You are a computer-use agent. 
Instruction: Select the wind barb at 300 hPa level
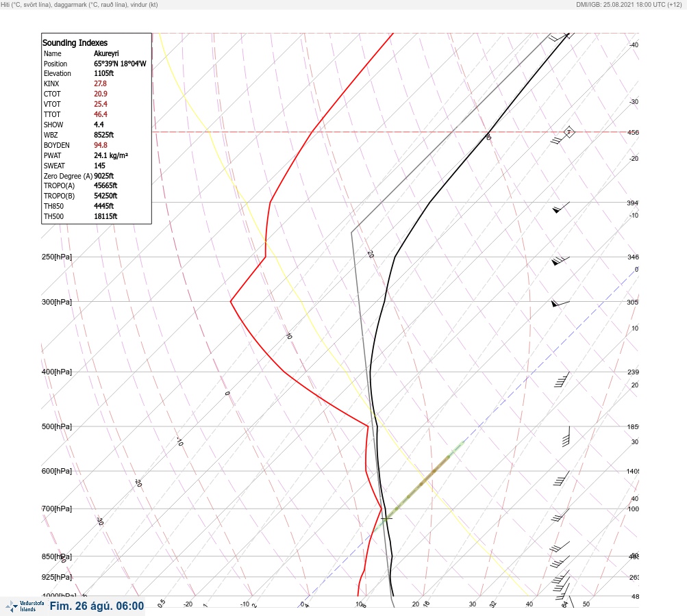point(560,303)
